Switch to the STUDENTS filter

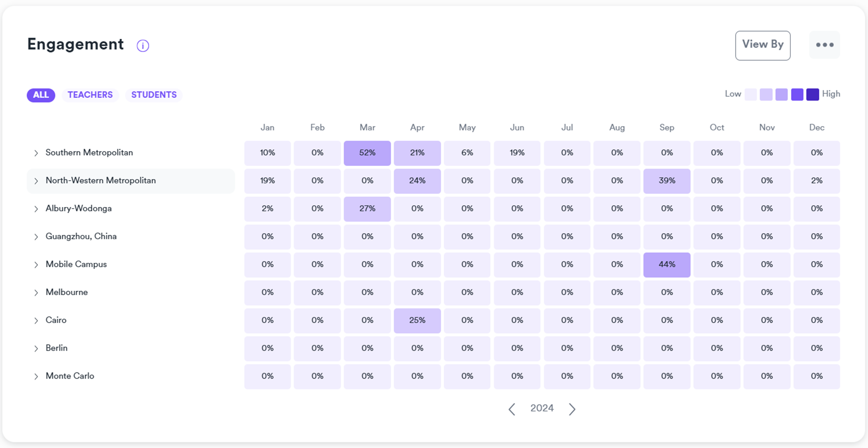point(154,95)
